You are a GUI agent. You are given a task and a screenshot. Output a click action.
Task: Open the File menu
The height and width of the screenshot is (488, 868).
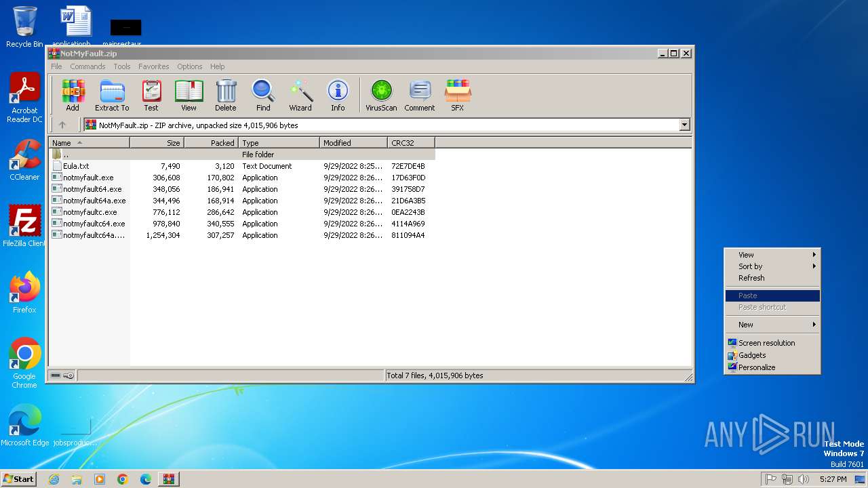tap(56, 66)
